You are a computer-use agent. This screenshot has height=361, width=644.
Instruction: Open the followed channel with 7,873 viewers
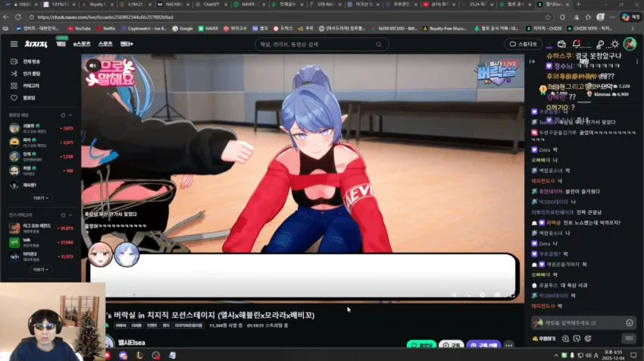click(41, 128)
